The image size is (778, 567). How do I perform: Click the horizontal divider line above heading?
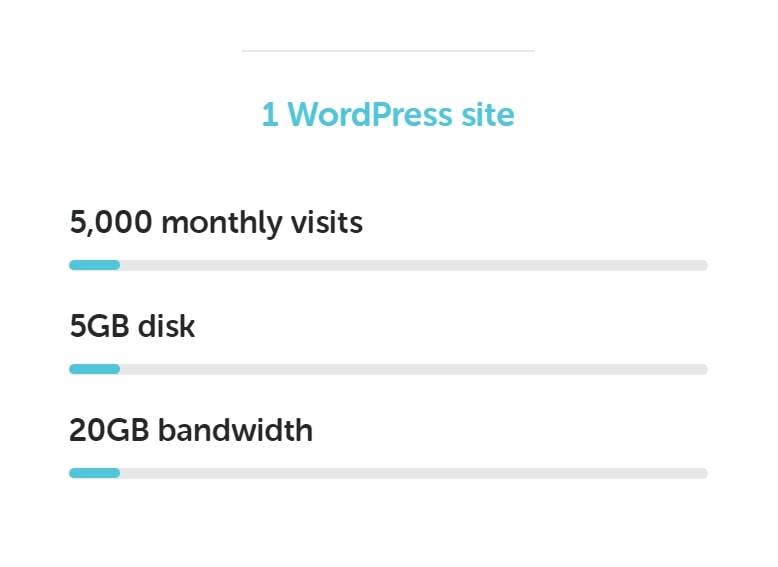pyautogui.click(x=388, y=51)
